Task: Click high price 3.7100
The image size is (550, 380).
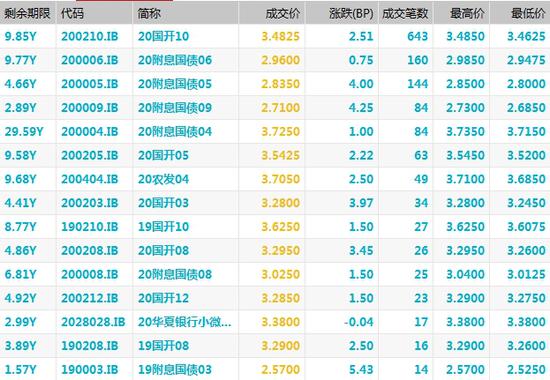Action: pyautogui.click(x=465, y=179)
